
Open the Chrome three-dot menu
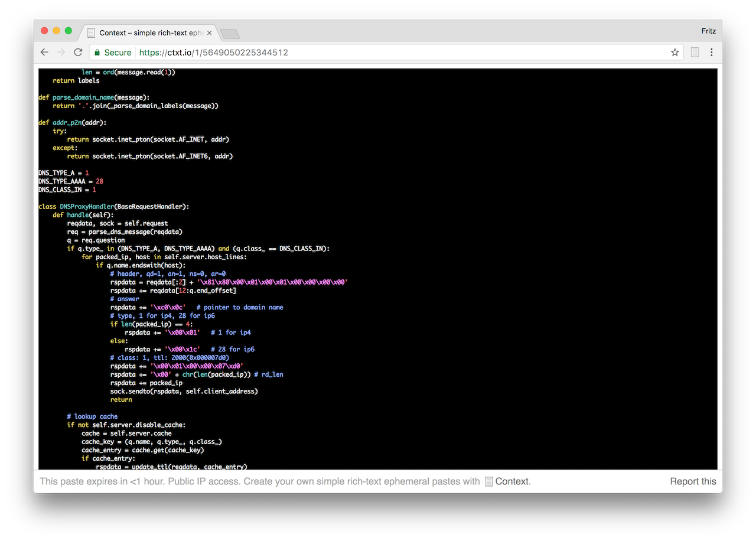tap(711, 53)
